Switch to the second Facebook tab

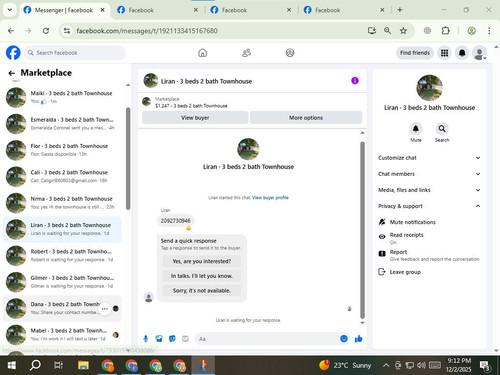tap(157, 10)
